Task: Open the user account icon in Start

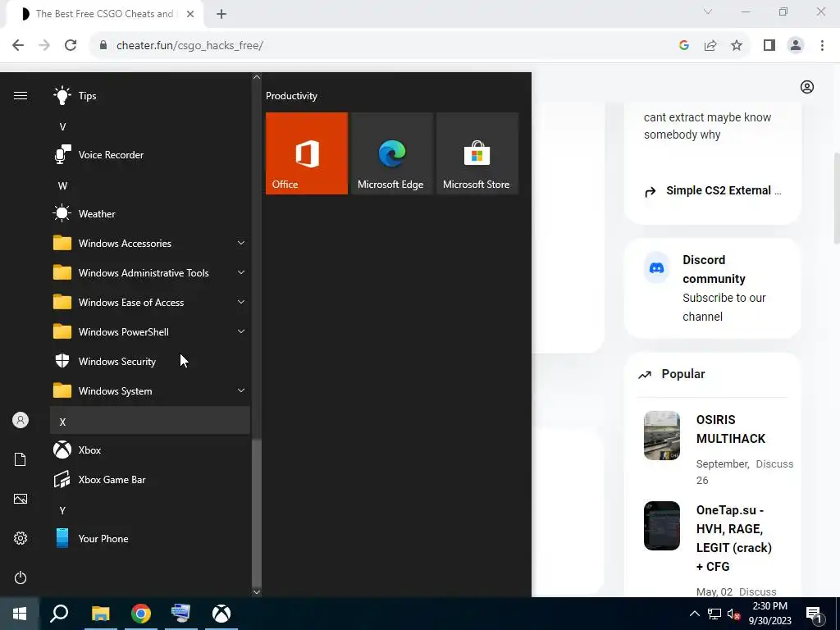Action: click(x=21, y=420)
